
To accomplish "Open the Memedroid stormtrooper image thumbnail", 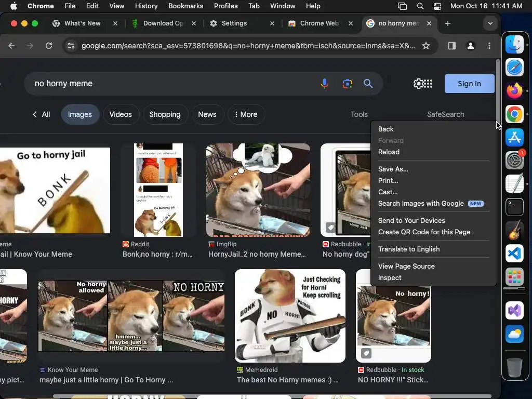I will tap(290, 316).
